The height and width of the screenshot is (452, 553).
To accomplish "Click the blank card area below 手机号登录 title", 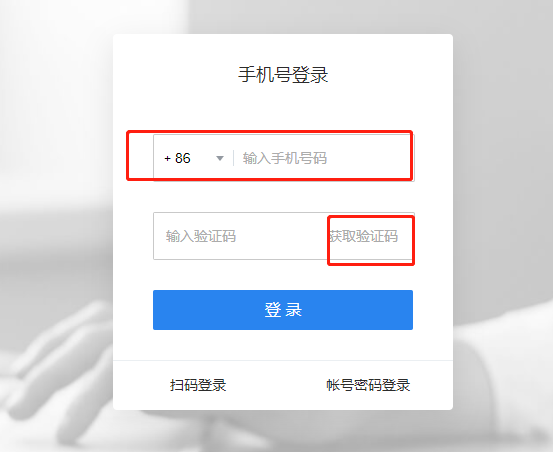I will (283, 108).
